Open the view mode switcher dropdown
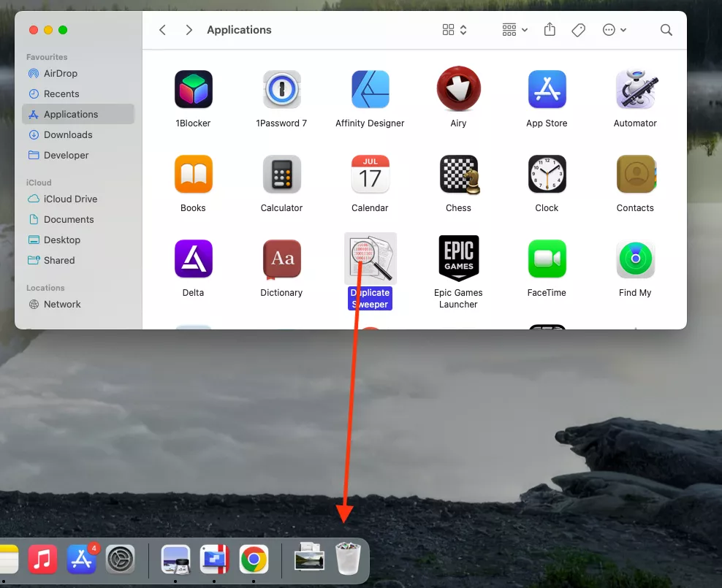Viewport: 722px width, 588px height. 455,30
